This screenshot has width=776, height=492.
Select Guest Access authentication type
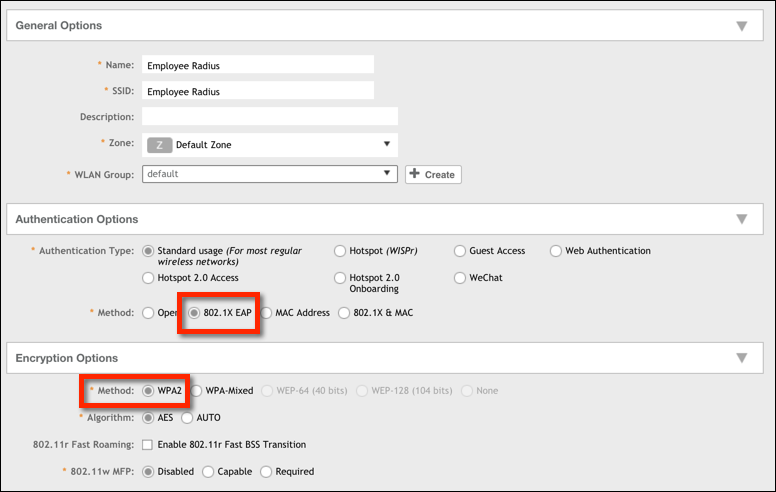pyautogui.click(x=460, y=251)
